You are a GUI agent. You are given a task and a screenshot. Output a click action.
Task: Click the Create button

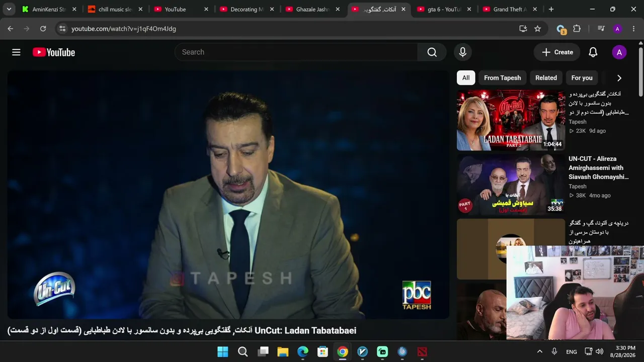557,52
